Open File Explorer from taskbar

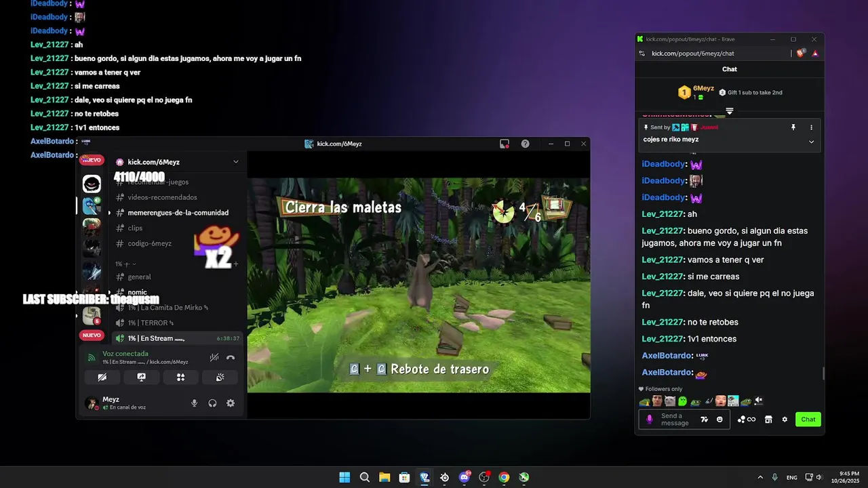pos(384,477)
